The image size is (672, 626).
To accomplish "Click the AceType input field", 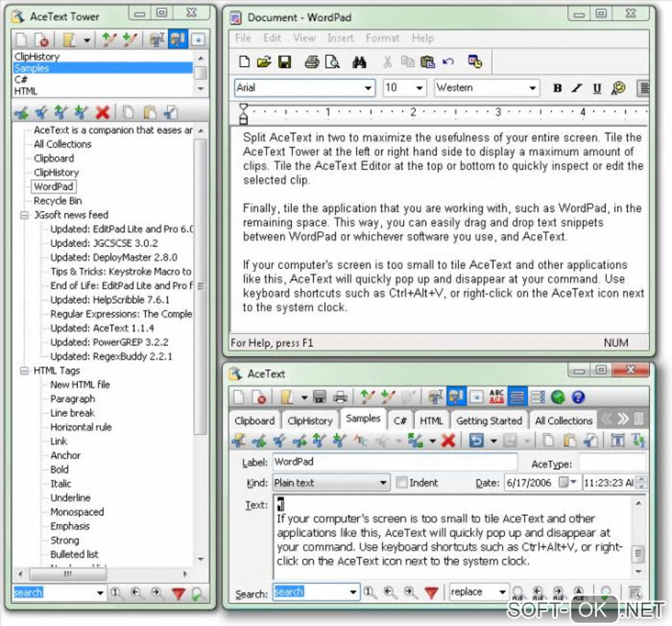I will (612, 463).
